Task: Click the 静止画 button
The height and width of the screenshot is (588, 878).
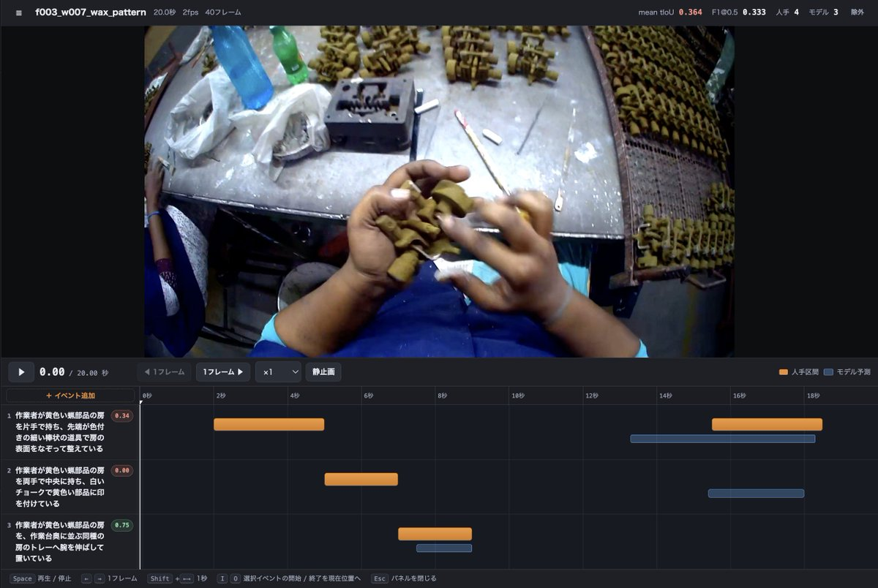Action: 323,372
